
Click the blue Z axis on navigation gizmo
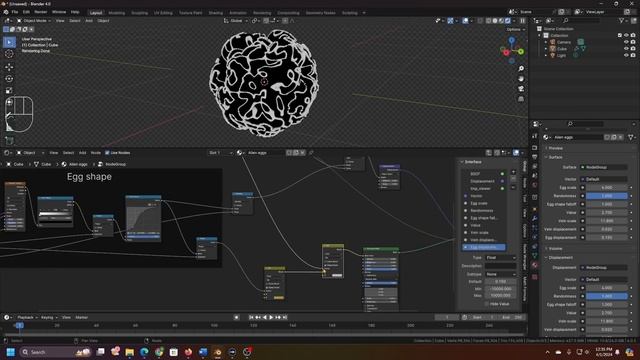tap(511, 40)
